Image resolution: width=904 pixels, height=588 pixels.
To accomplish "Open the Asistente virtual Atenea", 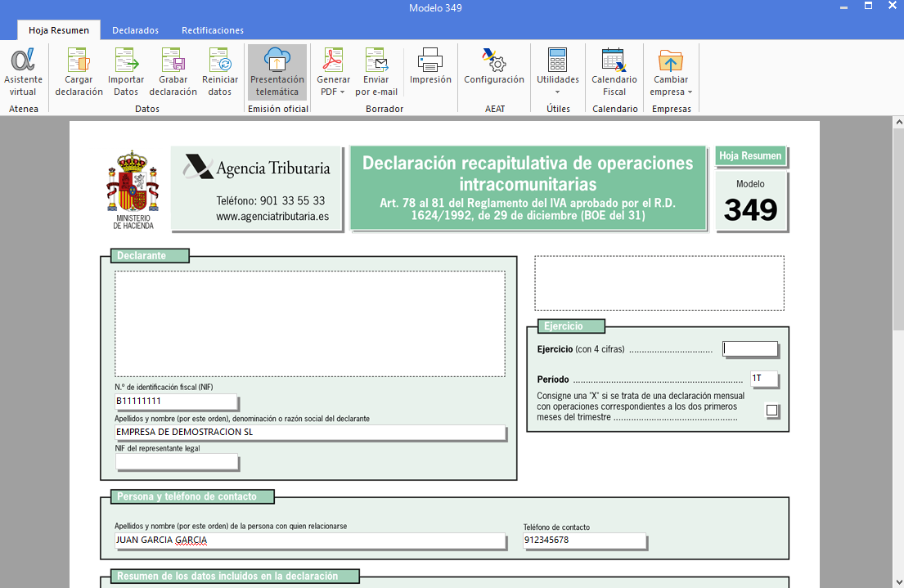I will point(23,71).
